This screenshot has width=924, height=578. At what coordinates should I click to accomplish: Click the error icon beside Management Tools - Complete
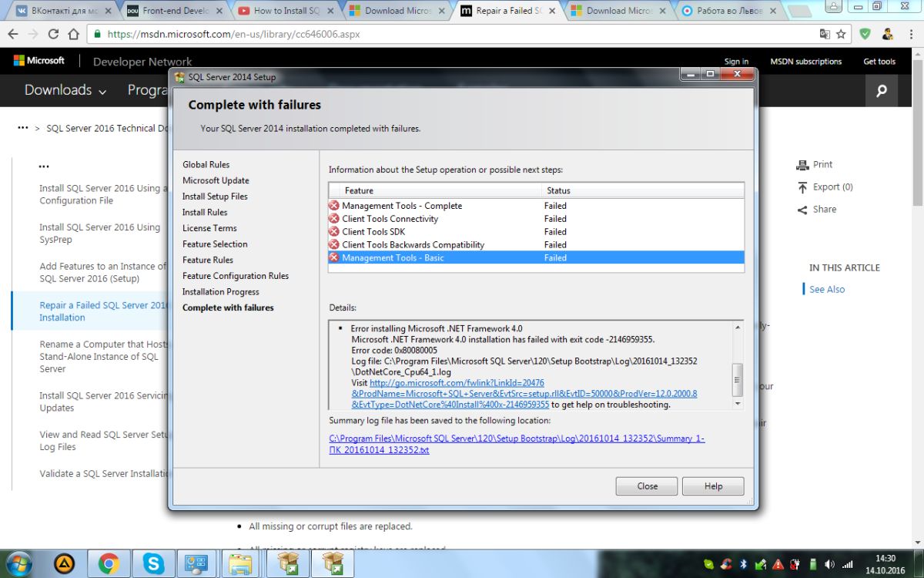click(334, 206)
